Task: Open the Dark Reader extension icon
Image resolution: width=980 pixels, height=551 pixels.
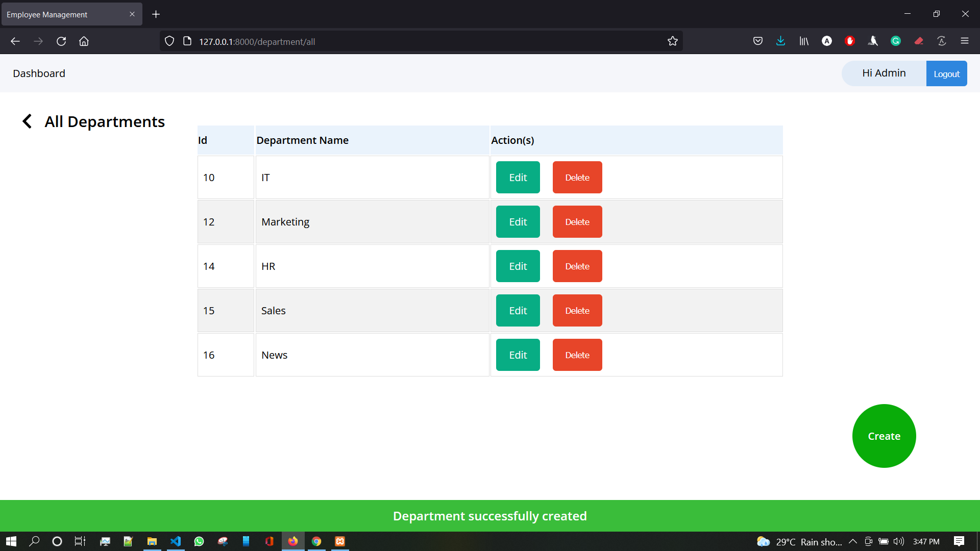Action: click(x=827, y=41)
